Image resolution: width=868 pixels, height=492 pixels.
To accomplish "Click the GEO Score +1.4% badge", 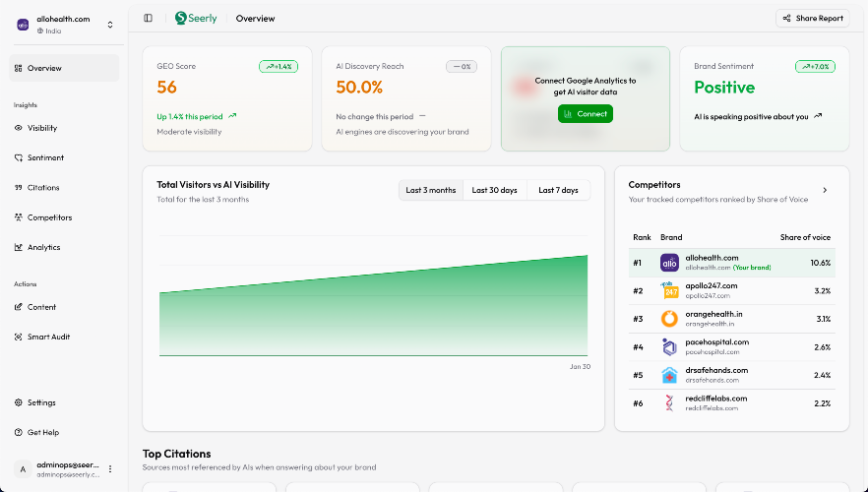I will (x=279, y=66).
